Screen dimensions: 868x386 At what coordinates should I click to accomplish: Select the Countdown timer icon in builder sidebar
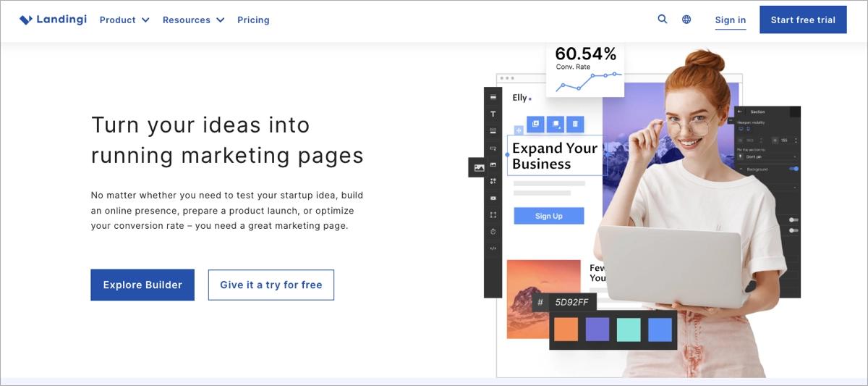(x=493, y=232)
